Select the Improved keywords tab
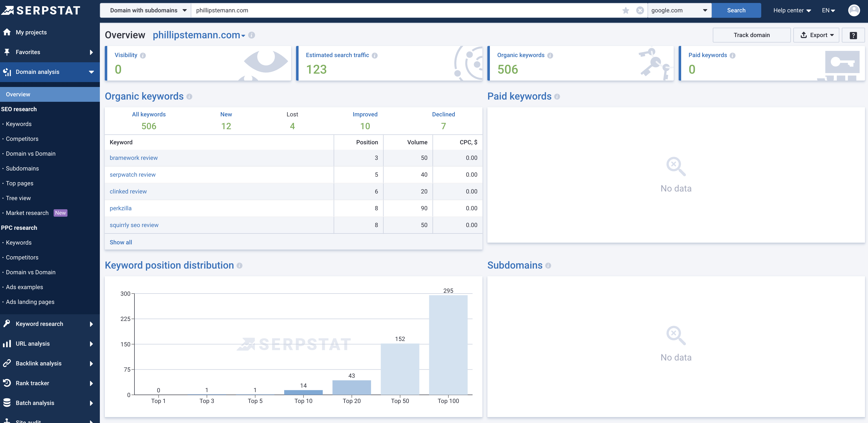Viewport: 868px width, 423px height. 365,120
